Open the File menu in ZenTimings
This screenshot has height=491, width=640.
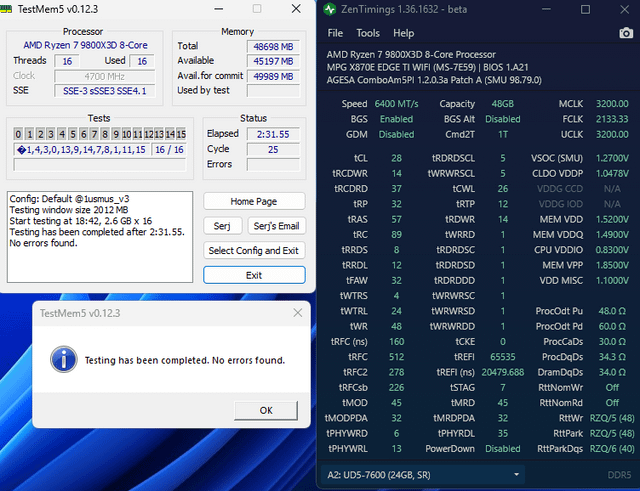pyautogui.click(x=335, y=33)
